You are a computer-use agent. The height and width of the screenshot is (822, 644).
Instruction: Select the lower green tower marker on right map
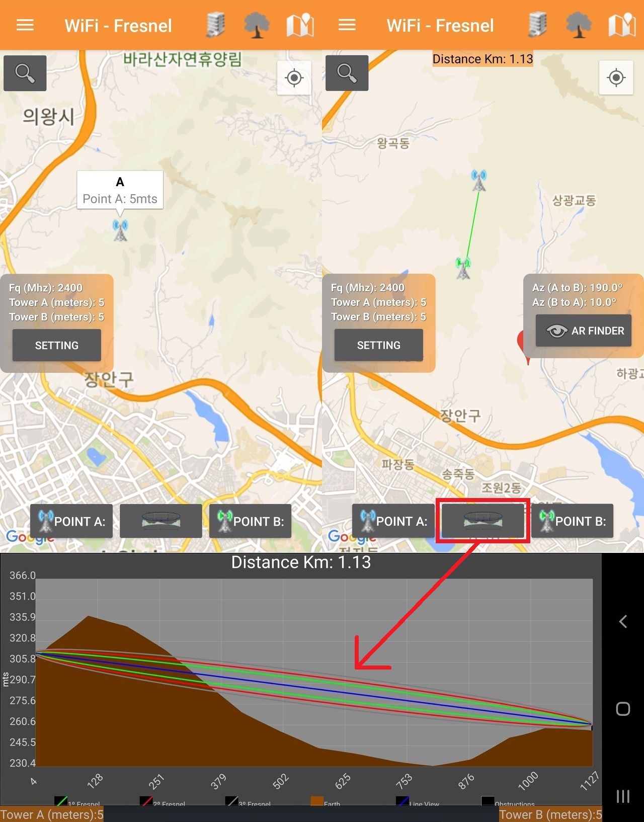(463, 268)
